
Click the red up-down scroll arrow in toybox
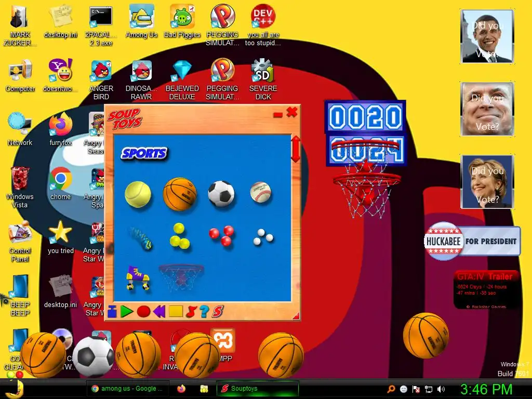tap(296, 149)
